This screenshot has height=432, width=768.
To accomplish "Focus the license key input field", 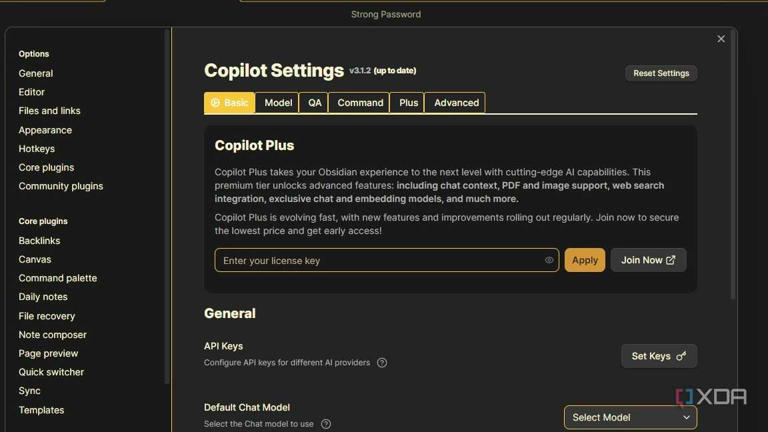I will coord(380,260).
